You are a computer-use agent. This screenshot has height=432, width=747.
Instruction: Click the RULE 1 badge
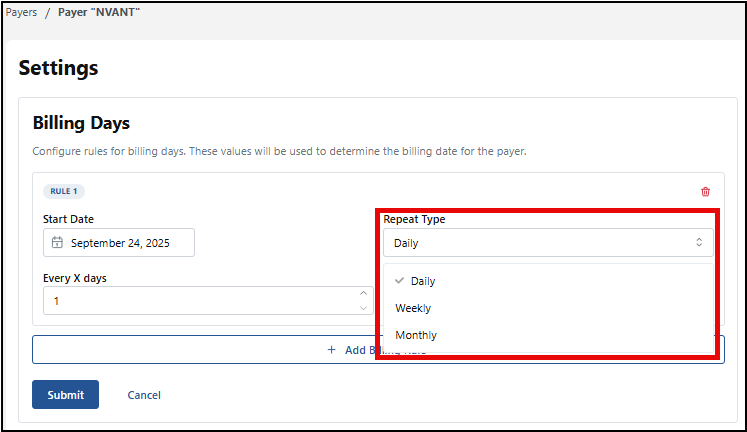tap(63, 191)
